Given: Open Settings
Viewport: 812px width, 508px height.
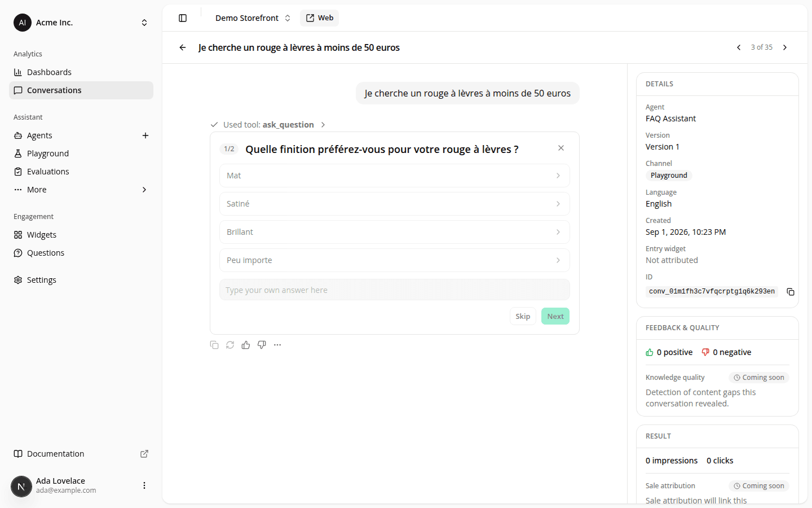Looking at the screenshot, I should coord(81,280).
